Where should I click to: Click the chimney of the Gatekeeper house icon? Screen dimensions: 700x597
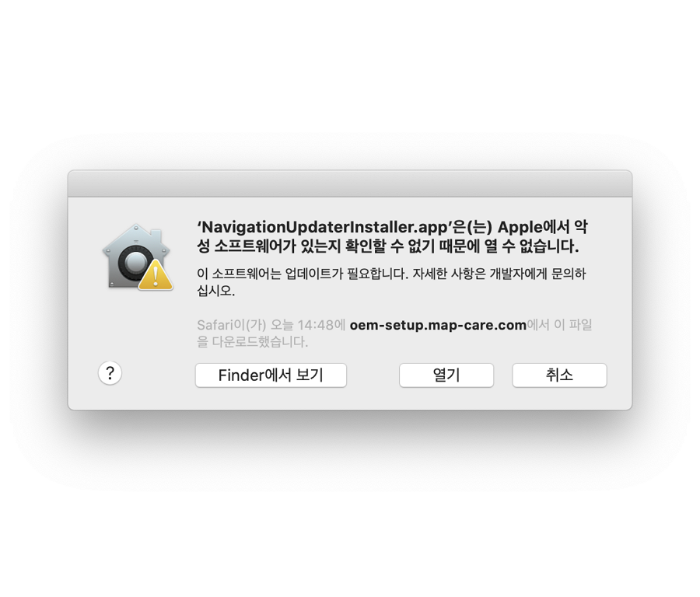[156, 236]
